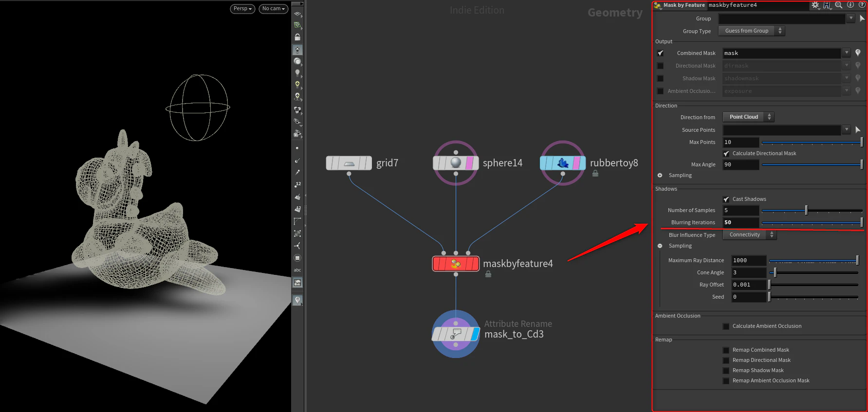Enable Calculate Ambient Occlusion checkbox
This screenshot has height=412, width=868.
[x=726, y=326]
